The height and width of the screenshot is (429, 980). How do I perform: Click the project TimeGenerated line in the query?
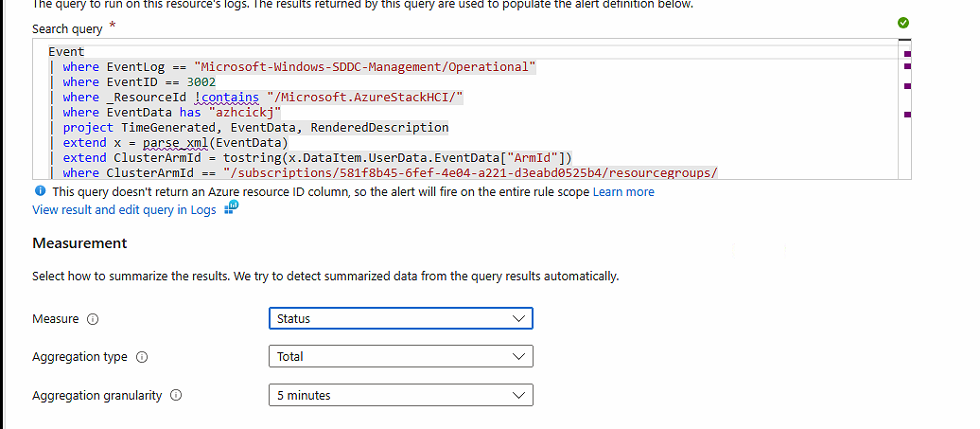[x=255, y=128]
